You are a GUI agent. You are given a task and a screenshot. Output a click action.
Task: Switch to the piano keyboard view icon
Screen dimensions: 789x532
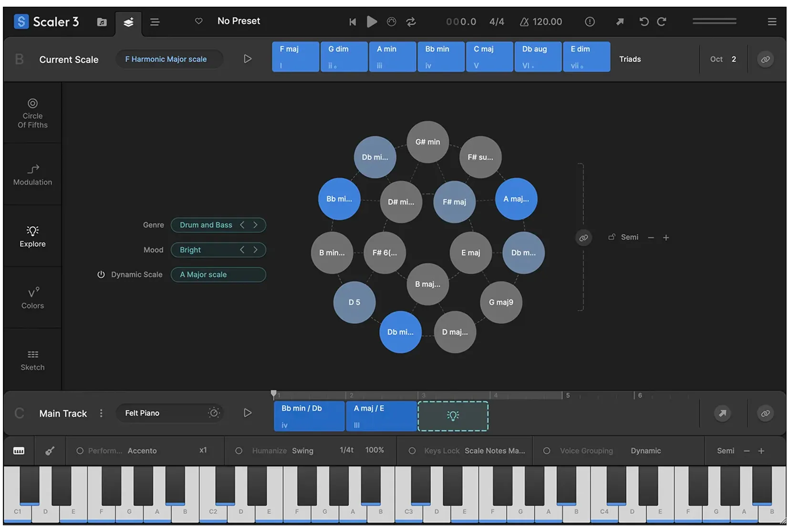19,451
